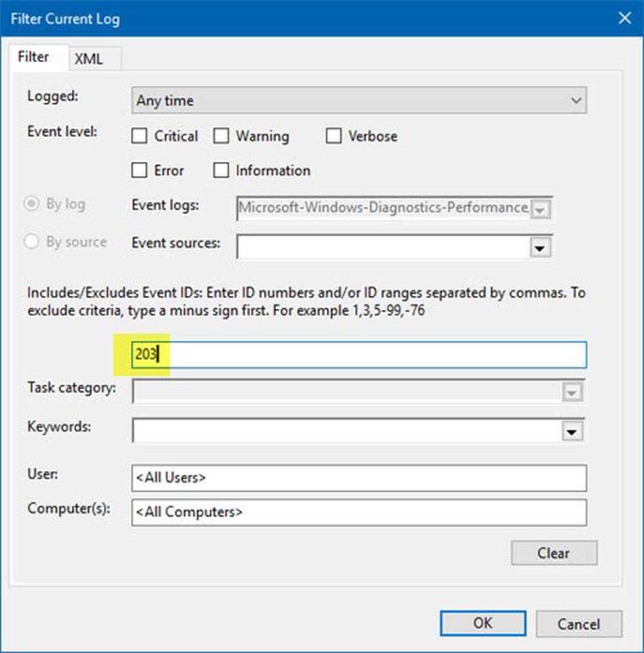This screenshot has width=644, height=653.
Task: Enable the Error event level checkbox
Action: click(x=139, y=170)
